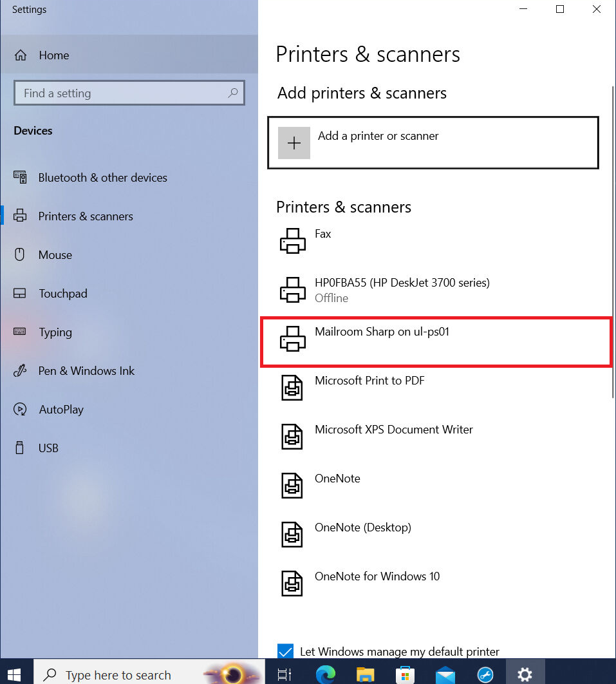Click the settings page vertical scrollbar
This screenshot has height=684, width=616.
pyautogui.click(x=613, y=242)
